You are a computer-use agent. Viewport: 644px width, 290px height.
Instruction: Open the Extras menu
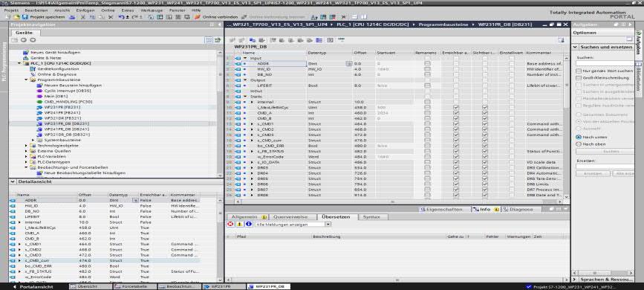pyautogui.click(x=128, y=10)
